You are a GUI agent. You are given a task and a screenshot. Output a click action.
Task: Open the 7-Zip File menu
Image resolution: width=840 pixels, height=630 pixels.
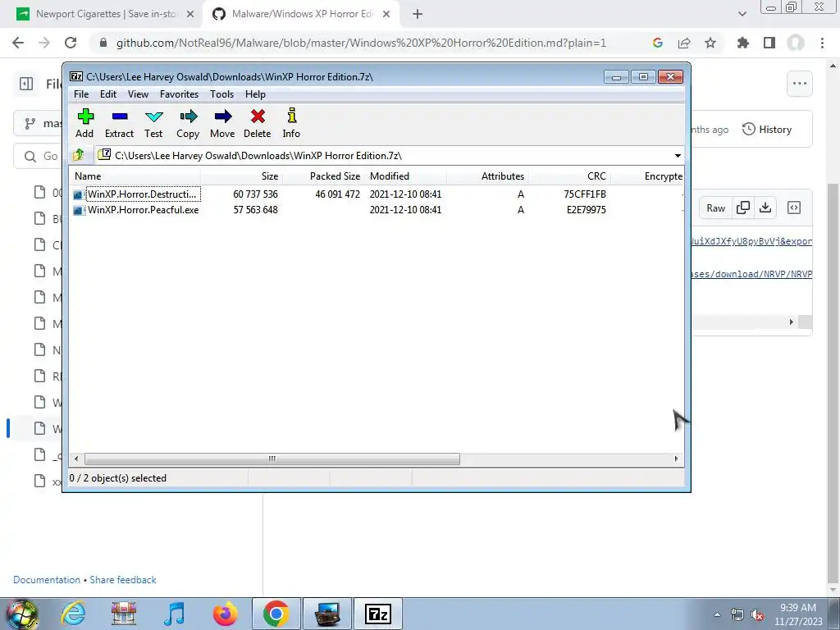[81, 94]
